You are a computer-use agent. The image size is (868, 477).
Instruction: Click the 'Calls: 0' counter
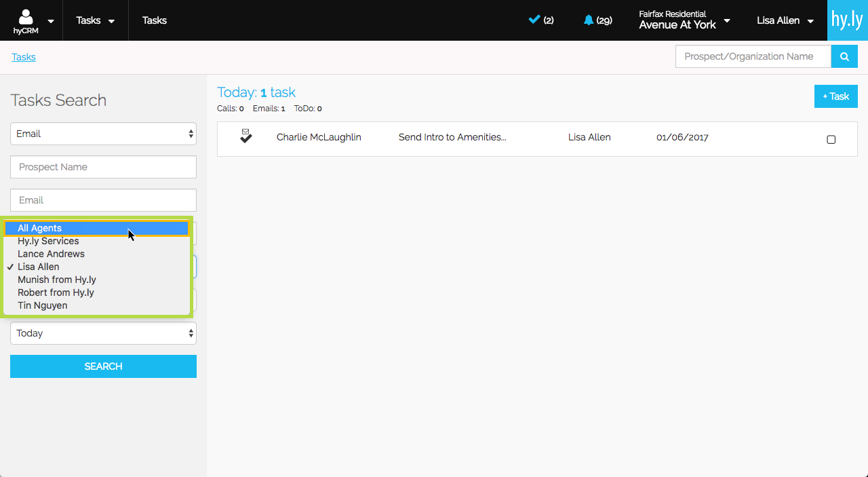(x=231, y=109)
